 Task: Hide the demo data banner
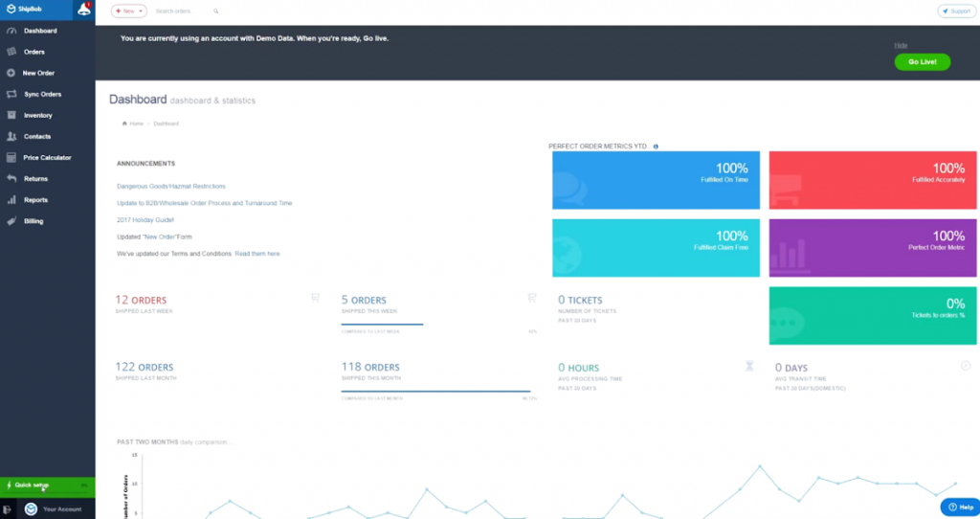pyautogui.click(x=900, y=45)
